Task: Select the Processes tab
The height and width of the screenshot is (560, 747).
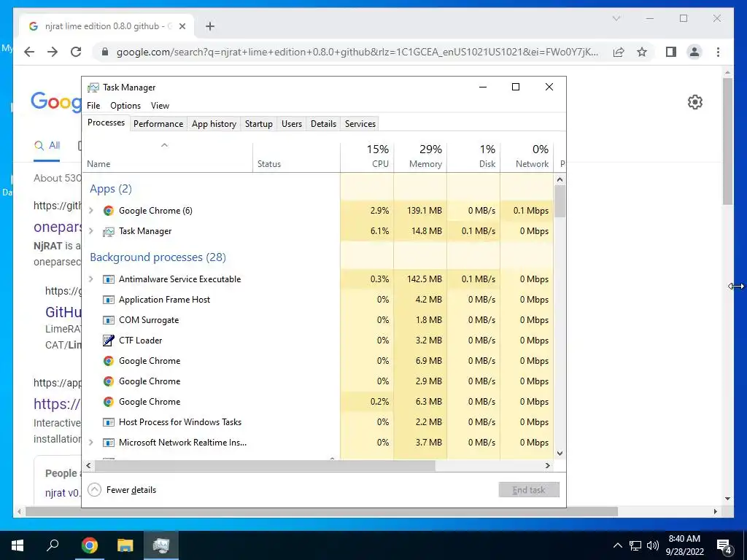Action: [106, 122]
